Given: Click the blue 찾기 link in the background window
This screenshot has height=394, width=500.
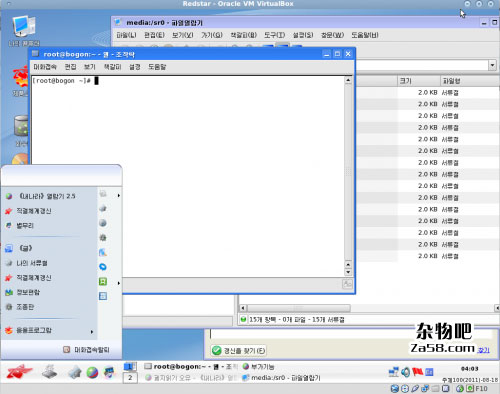Looking at the screenshot, I should tap(484, 350).
